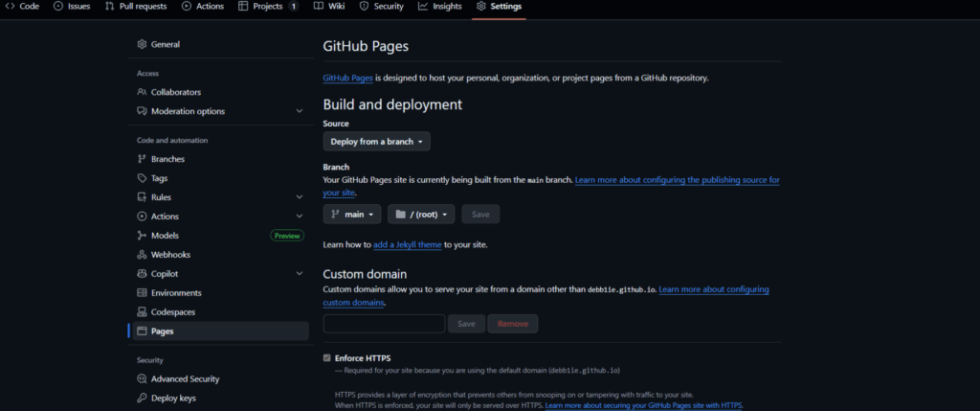The width and height of the screenshot is (980, 411).
Task: Expand the Rules section chevron
Action: click(300, 197)
